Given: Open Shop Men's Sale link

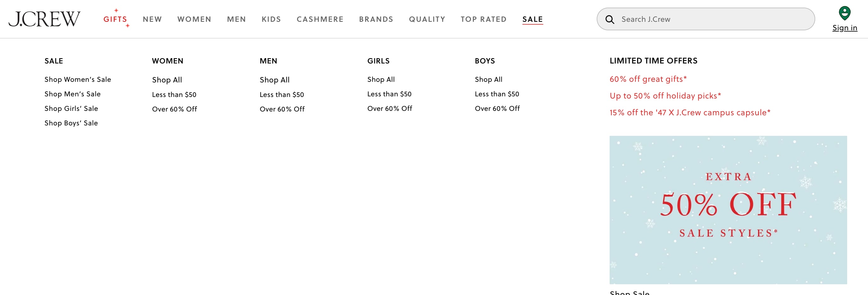Looking at the screenshot, I should [72, 94].
